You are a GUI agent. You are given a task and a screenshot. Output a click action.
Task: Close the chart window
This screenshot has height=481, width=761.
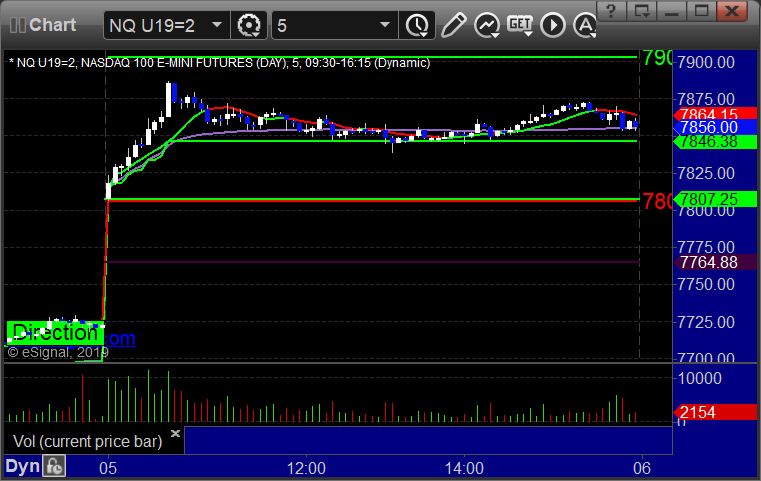tap(732, 11)
